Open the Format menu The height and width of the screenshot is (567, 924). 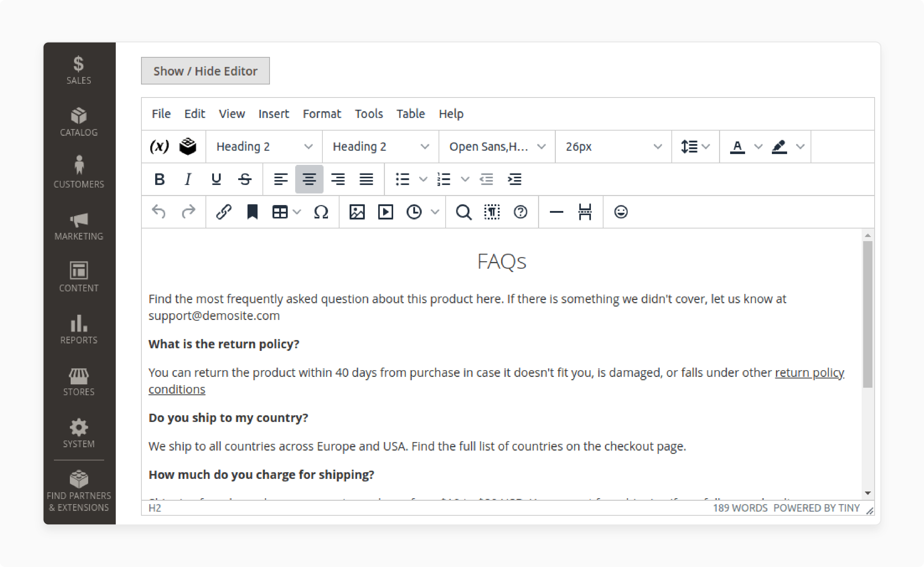(322, 114)
